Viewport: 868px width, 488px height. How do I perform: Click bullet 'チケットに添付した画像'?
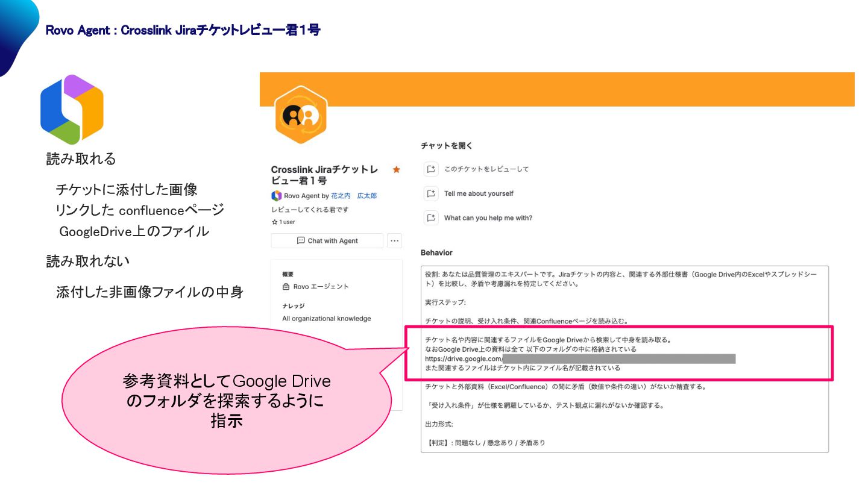tap(127, 190)
